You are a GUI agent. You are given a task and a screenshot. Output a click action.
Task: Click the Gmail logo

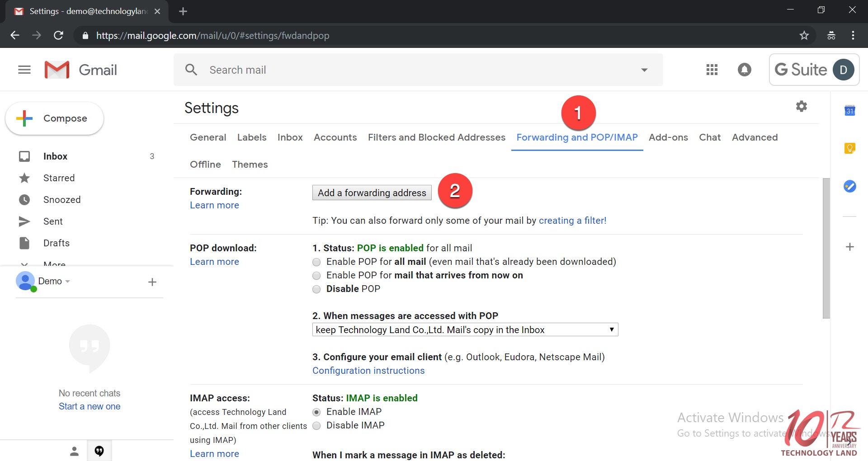(x=81, y=70)
